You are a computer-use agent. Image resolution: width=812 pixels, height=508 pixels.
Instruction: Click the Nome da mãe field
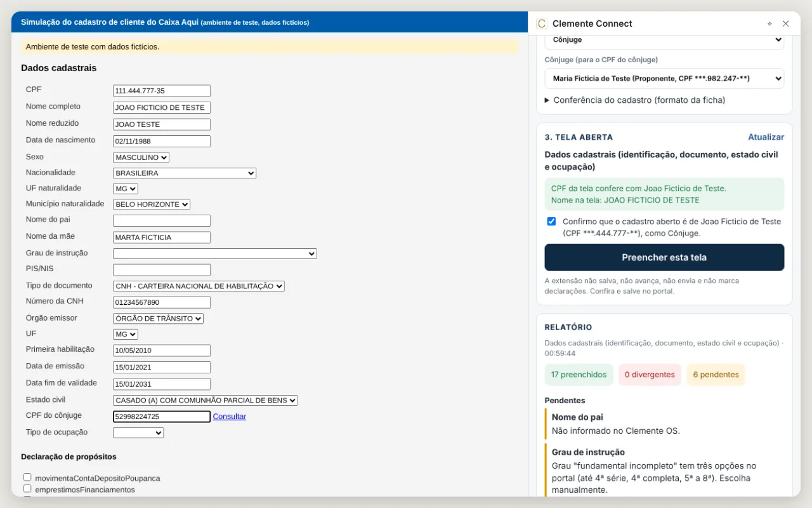tap(162, 237)
